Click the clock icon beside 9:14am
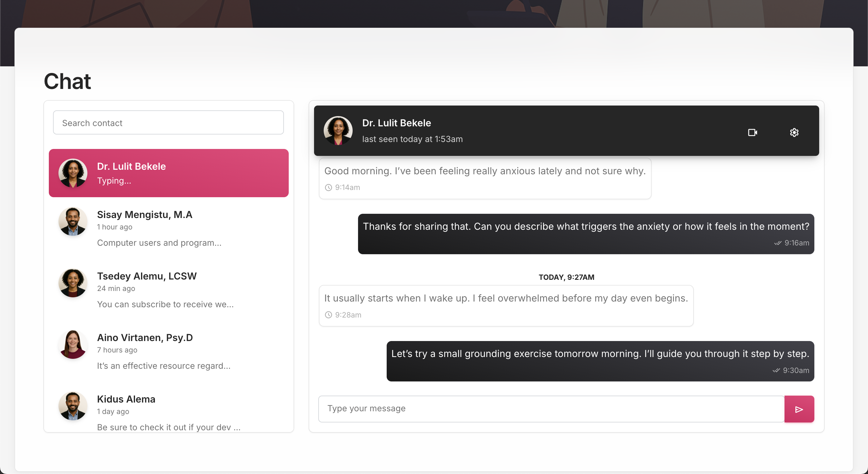 328,188
